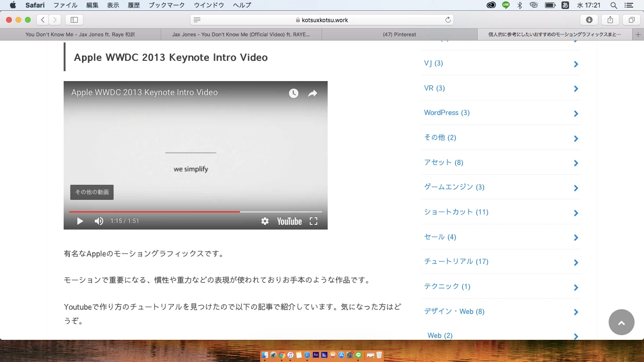Toggle the Safari sidebar button
Viewport: 644px width, 362px height.
point(74,20)
